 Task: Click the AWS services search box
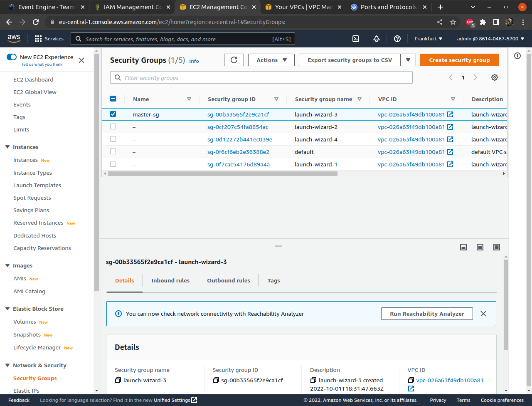tap(183, 39)
